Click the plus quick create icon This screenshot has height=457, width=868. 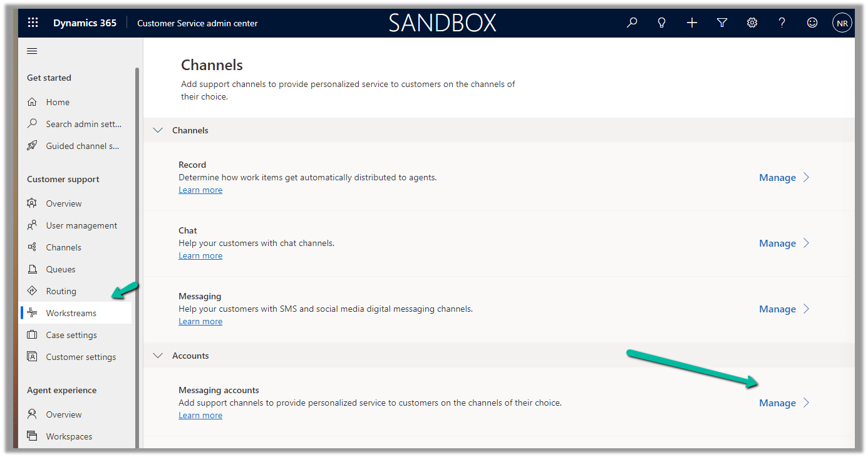click(691, 23)
